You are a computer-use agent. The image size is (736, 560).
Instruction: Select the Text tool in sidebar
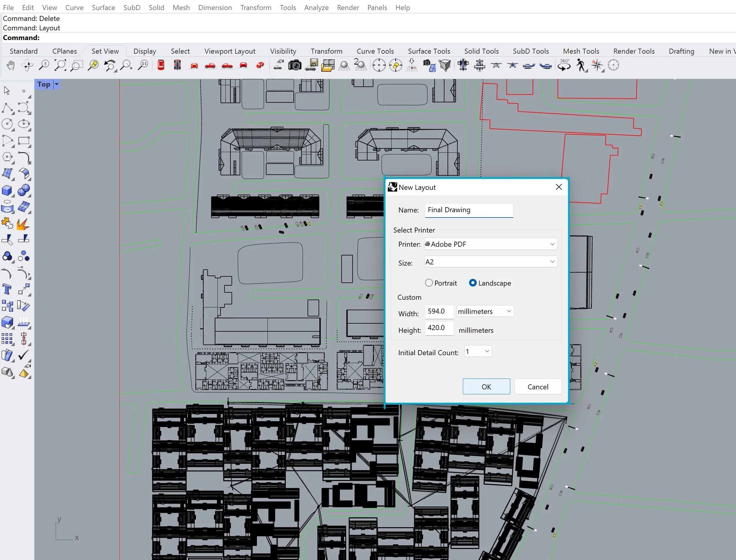click(x=7, y=289)
